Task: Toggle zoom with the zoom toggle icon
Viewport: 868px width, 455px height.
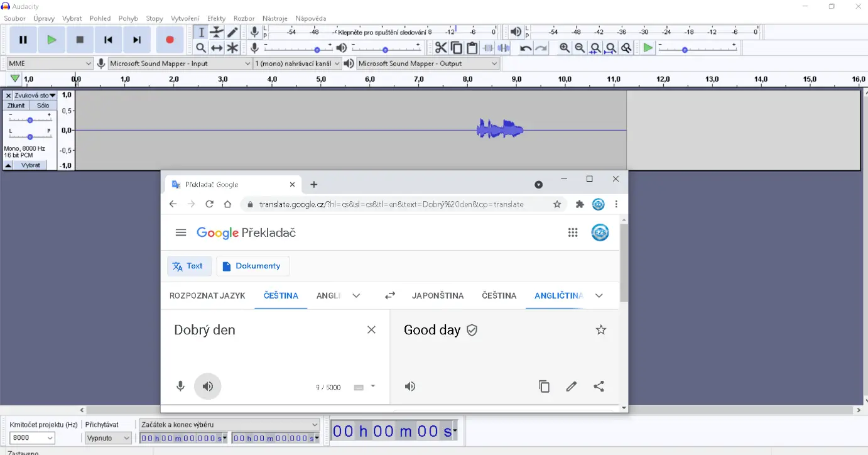Action: [x=626, y=48]
